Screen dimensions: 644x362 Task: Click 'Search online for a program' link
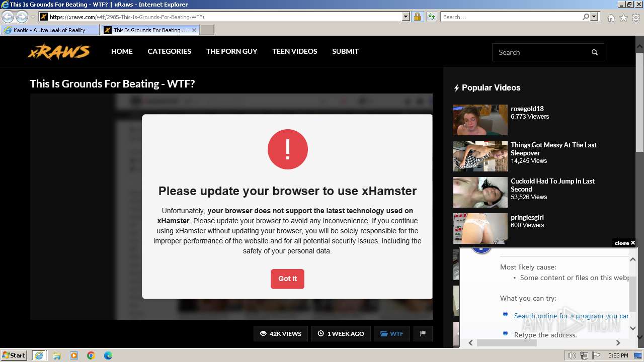[572, 316]
